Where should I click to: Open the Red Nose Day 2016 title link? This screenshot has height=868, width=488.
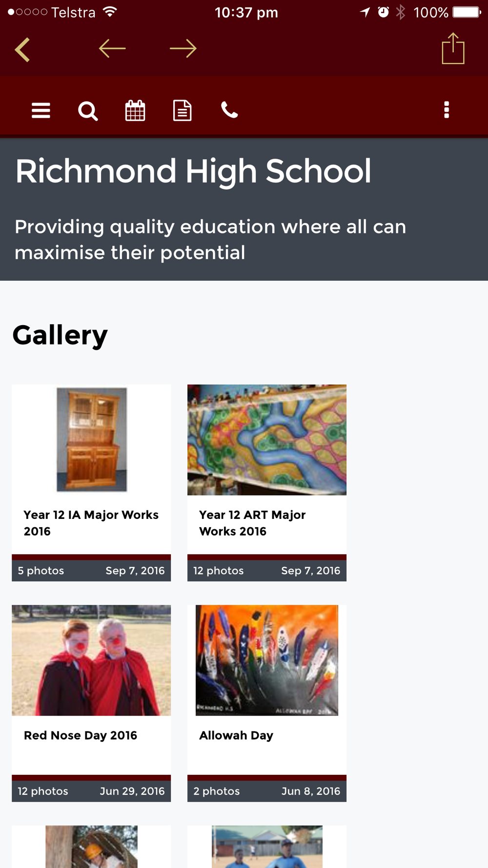[x=81, y=735]
